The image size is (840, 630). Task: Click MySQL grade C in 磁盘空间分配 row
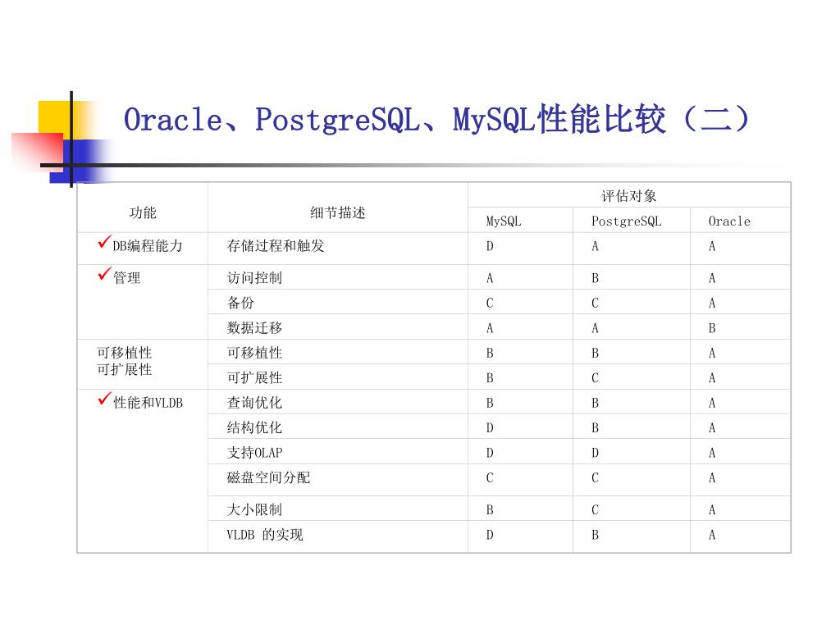click(x=490, y=478)
